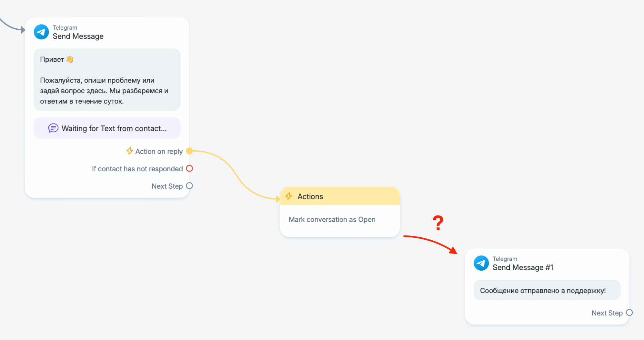Click the lightning icon beside Action on reply
Screen dimensions: 644x340
click(129, 151)
